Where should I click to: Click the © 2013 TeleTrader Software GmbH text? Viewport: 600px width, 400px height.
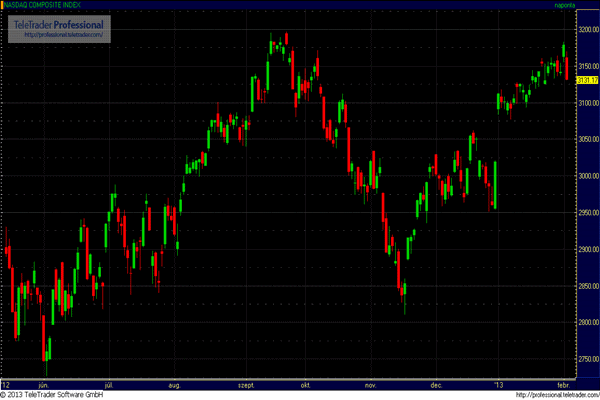point(53,395)
